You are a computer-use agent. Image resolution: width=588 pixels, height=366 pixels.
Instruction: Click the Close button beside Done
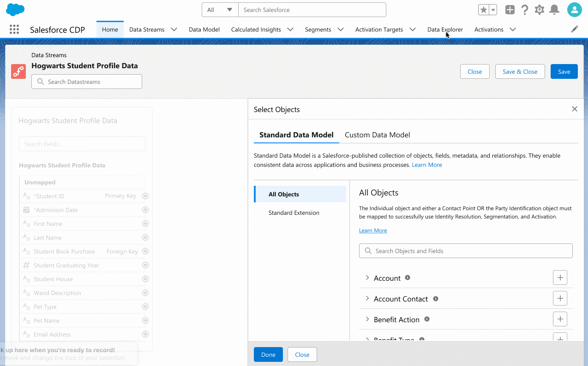coord(302,354)
